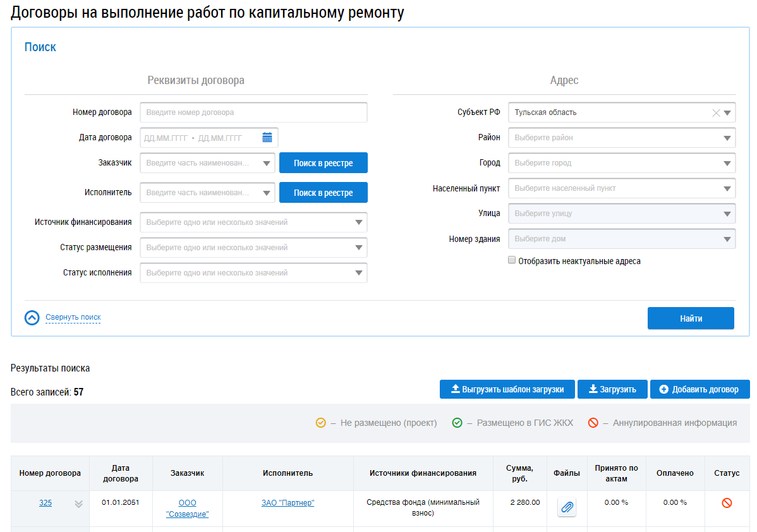Click 'Поиск в реестре' next to Исполнитель
The image size is (757, 532).
point(324,193)
